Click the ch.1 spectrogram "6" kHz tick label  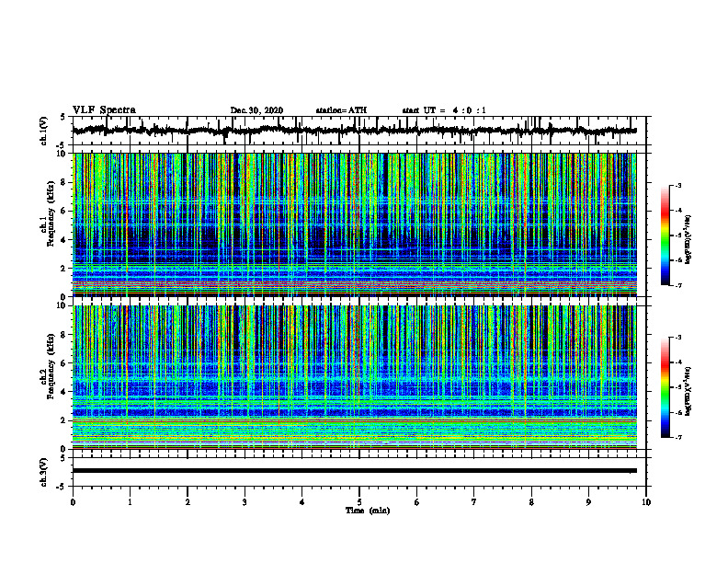(64, 211)
